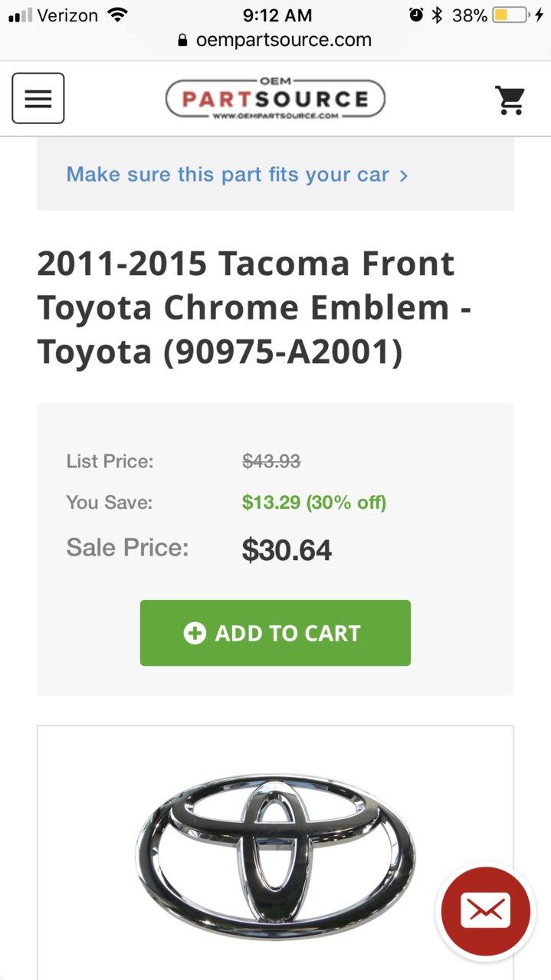
Task: Tap the 9:12 AM clock in status bar
Action: click(x=277, y=15)
